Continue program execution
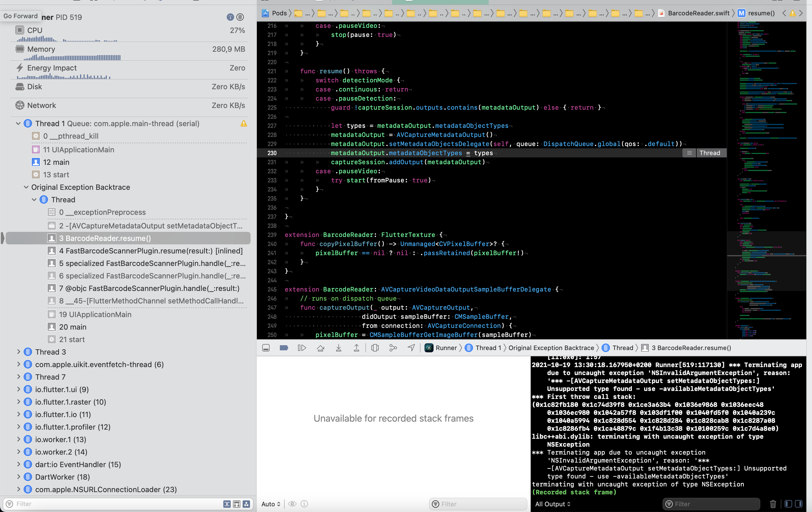Screen dimensions: 812x512 (x=302, y=348)
